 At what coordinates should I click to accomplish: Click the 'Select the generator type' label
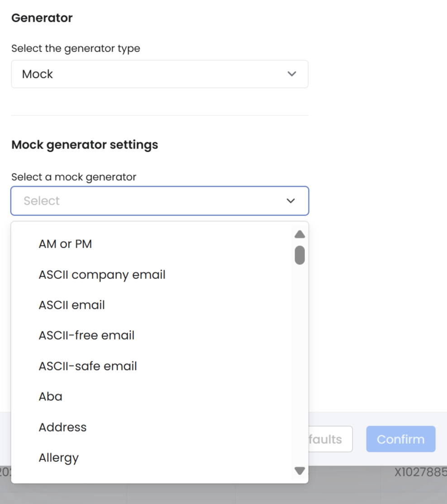point(76,48)
